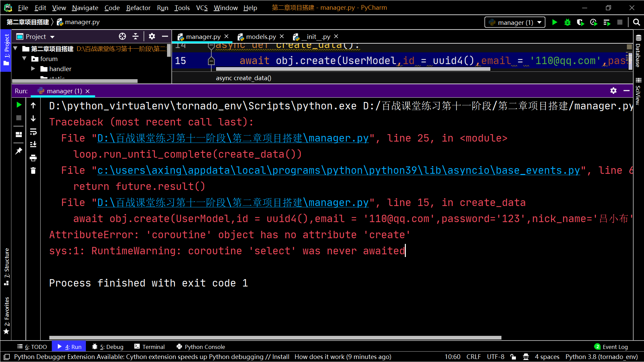
Task: Open the Terminal tool window
Action: [149, 347]
